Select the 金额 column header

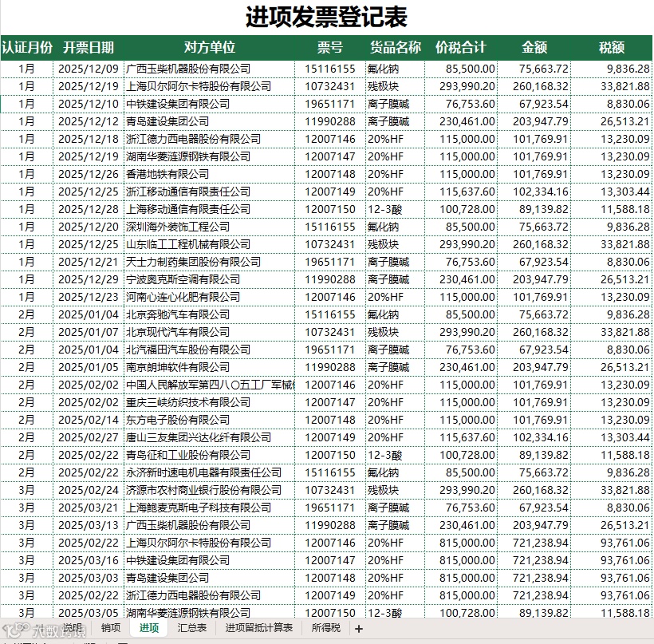[534, 48]
